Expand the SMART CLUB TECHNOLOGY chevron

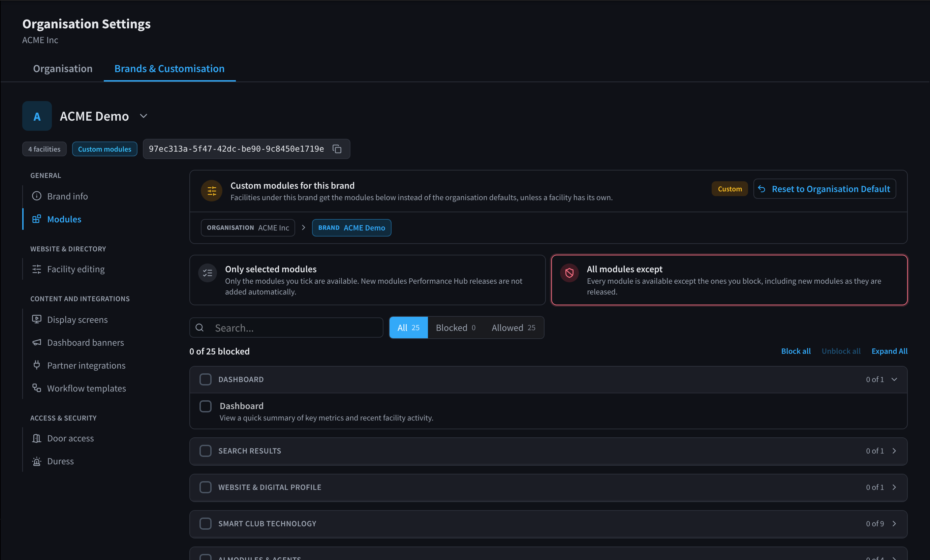(894, 524)
